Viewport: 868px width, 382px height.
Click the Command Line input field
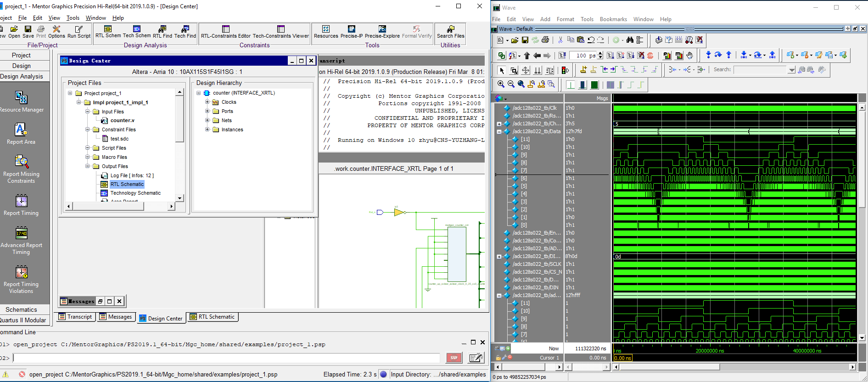pos(226,358)
